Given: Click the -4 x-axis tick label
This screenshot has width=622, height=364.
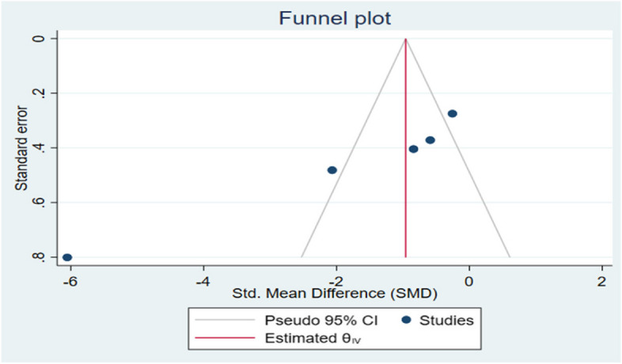Looking at the screenshot, I should pyautogui.click(x=203, y=280).
